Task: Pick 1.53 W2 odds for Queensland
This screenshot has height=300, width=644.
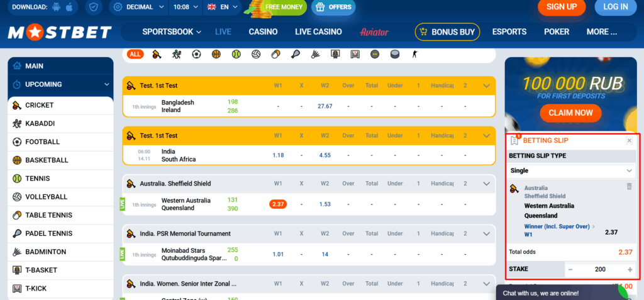Action: 325,204
